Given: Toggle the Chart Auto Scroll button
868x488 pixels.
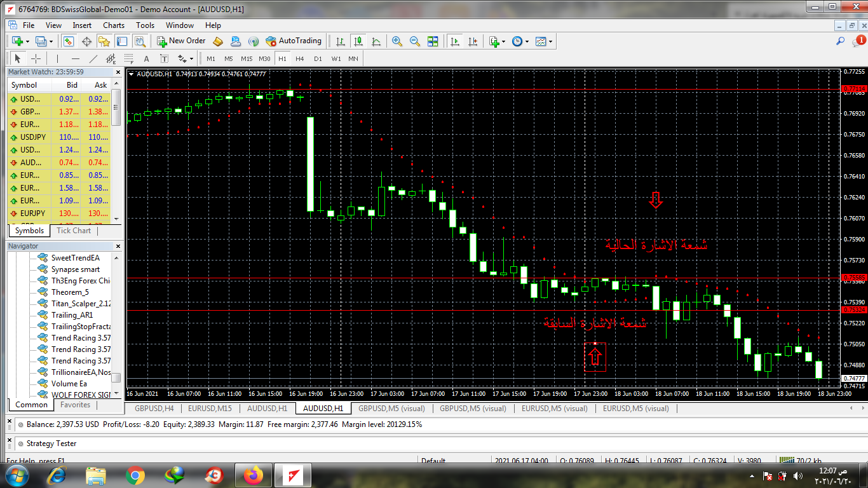Looking at the screenshot, I should click(x=454, y=41).
